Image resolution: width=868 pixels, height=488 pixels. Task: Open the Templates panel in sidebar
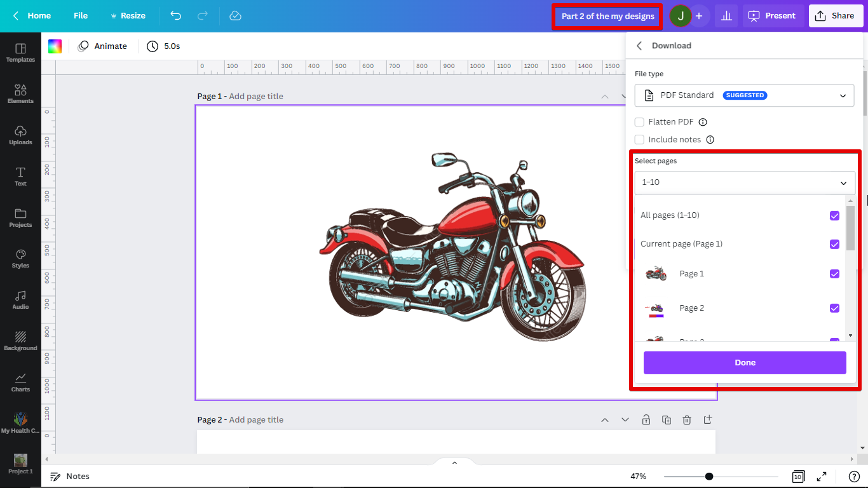pyautogui.click(x=20, y=53)
